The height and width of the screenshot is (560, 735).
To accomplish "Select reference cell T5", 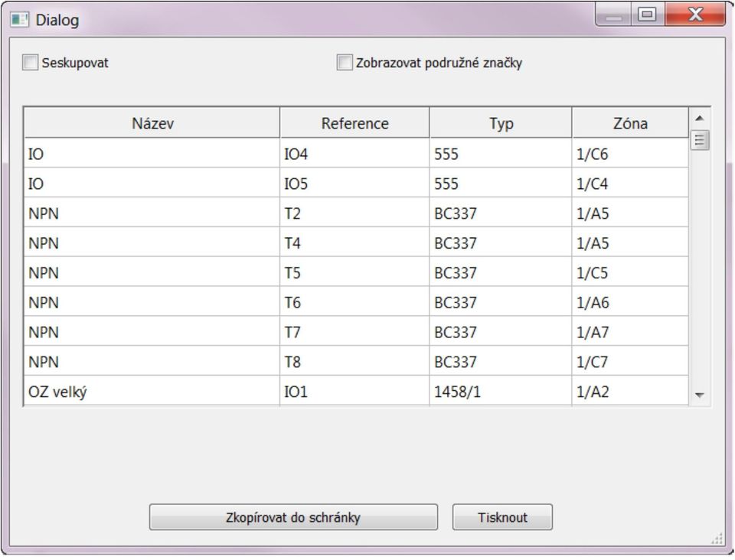I will (354, 272).
